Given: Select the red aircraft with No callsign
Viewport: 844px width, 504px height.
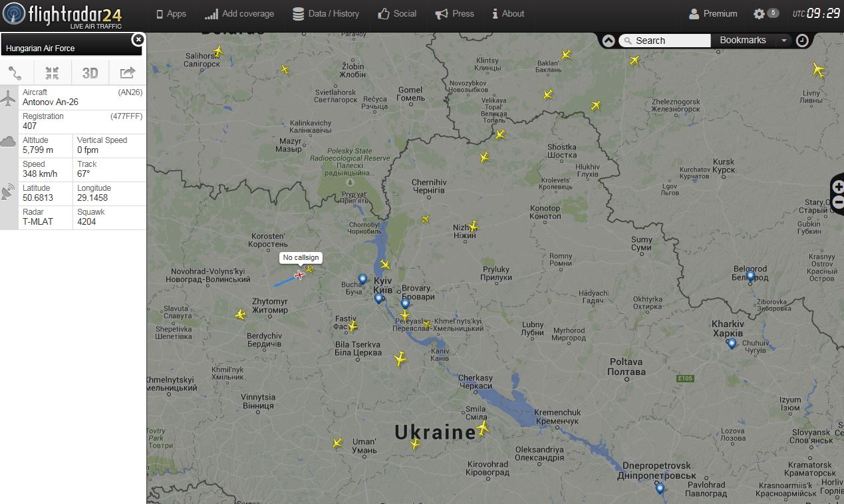Looking at the screenshot, I should 300,275.
